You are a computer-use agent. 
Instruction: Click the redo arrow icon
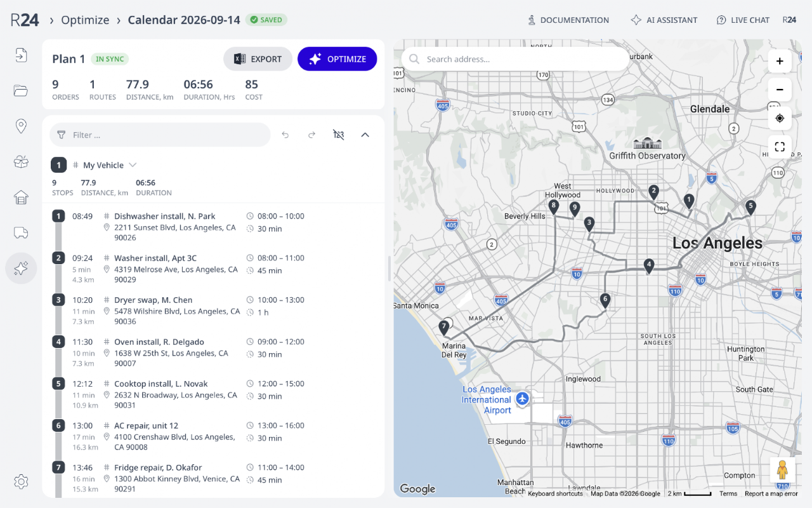pyautogui.click(x=311, y=135)
